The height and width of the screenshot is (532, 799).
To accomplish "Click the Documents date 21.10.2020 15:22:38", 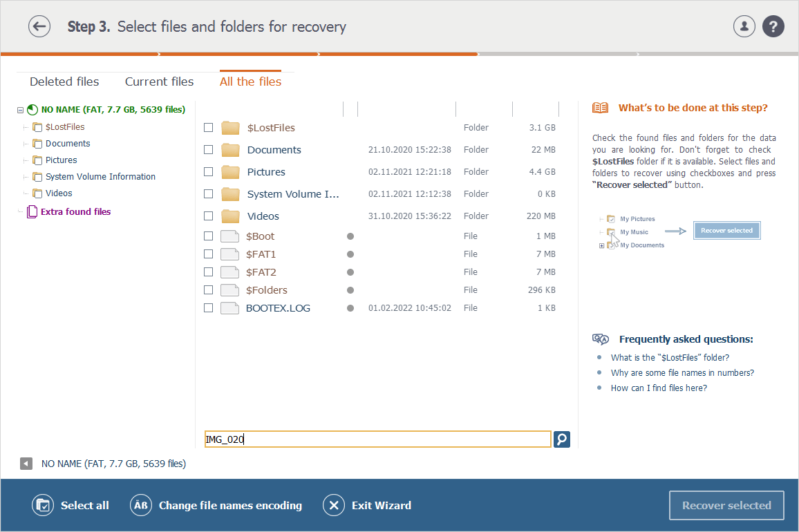I will [x=410, y=150].
